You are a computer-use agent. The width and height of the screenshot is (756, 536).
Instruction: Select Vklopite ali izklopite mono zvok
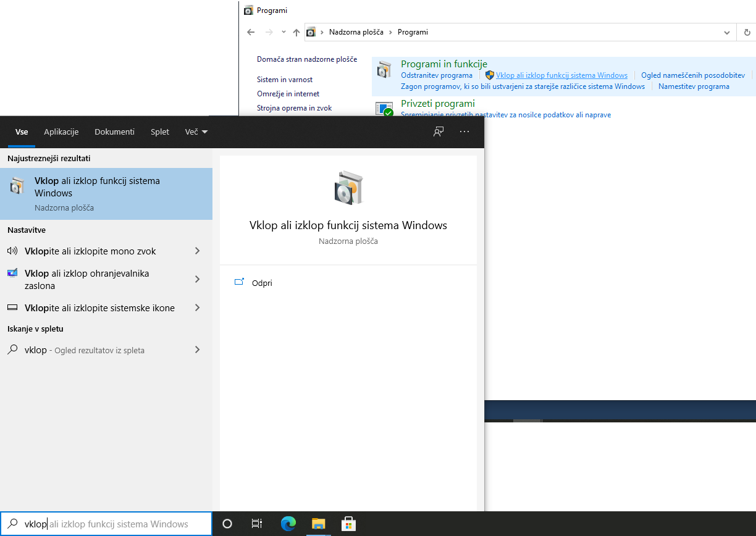pos(106,251)
